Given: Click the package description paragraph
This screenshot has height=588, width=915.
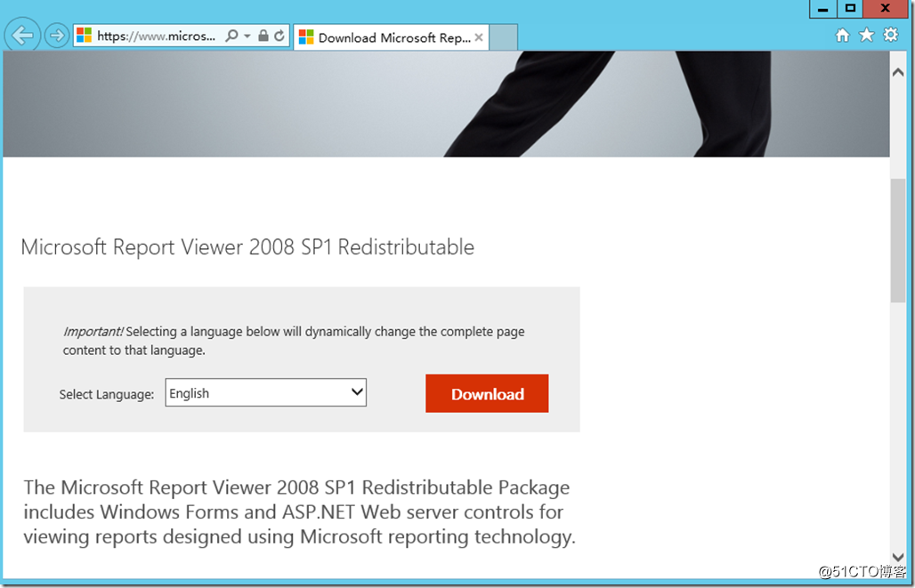Looking at the screenshot, I should coord(299,511).
